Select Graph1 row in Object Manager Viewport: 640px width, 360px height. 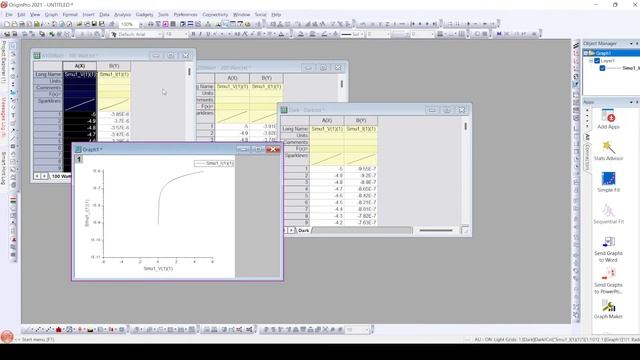(x=611, y=53)
